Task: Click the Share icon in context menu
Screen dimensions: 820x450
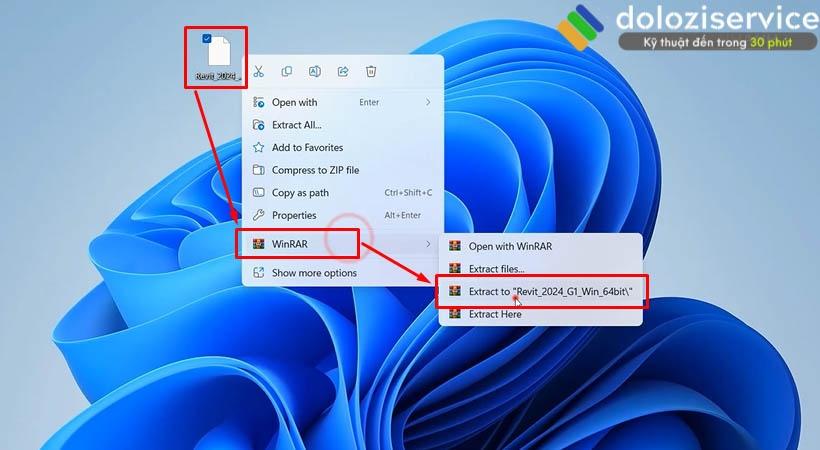Action: pos(343,71)
